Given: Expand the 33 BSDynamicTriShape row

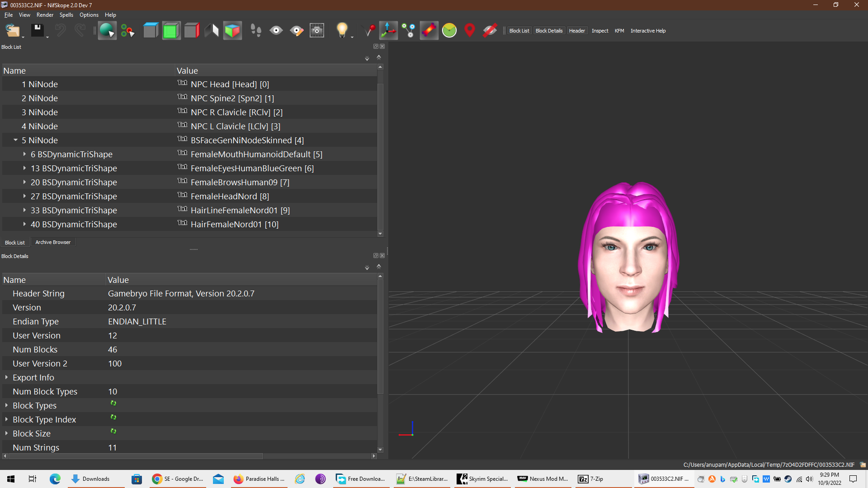Looking at the screenshot, I should (x=24, y=210).
